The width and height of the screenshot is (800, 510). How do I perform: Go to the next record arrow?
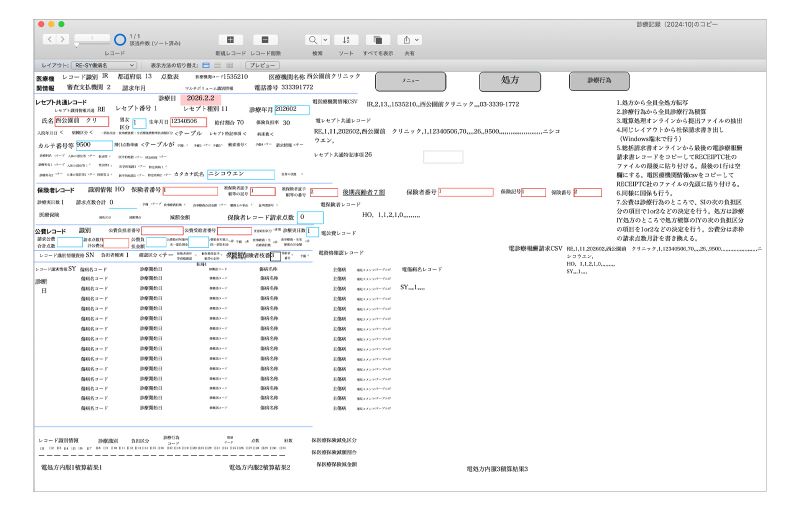tap(60, 38)
